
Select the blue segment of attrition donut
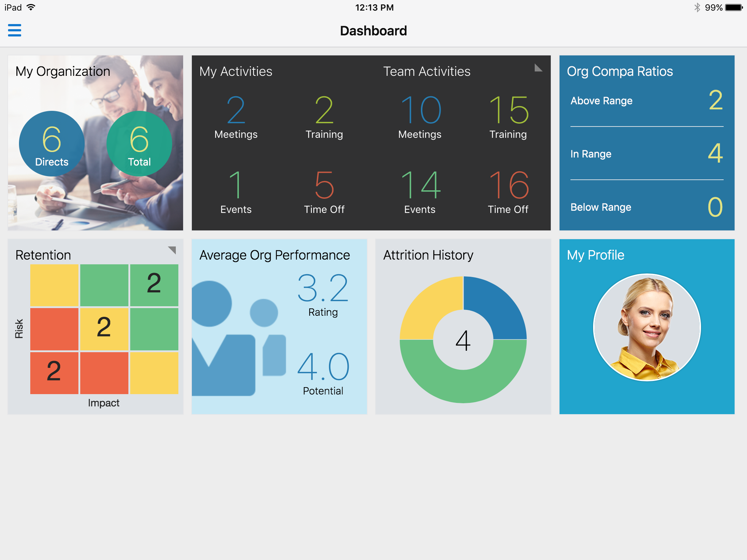point(496,306)
